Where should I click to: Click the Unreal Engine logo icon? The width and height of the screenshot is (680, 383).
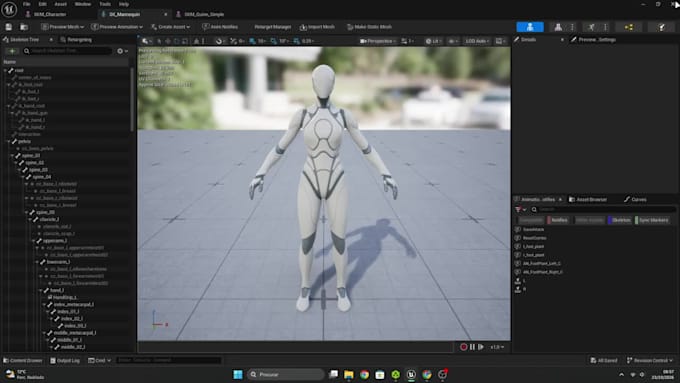9,9
